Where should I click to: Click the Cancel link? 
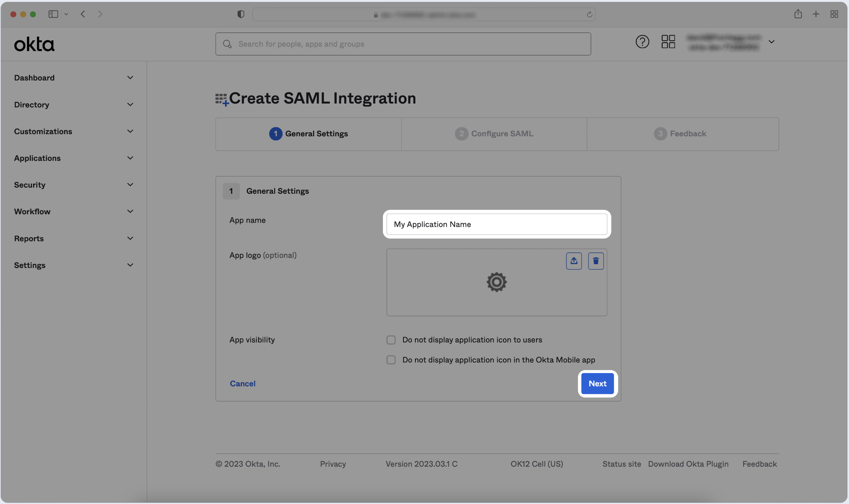(x=243, y=384)
